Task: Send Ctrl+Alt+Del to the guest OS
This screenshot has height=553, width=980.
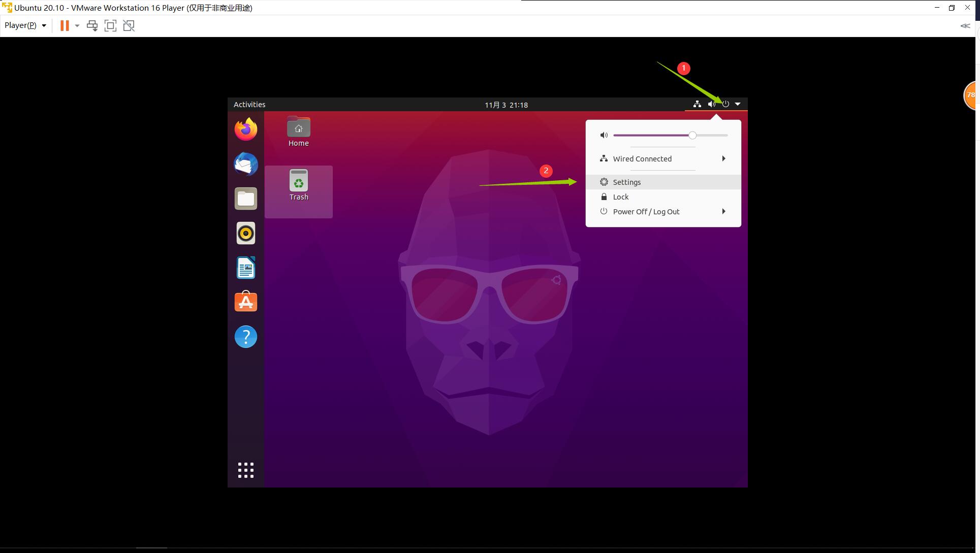Action: click(x=92, y=25)
